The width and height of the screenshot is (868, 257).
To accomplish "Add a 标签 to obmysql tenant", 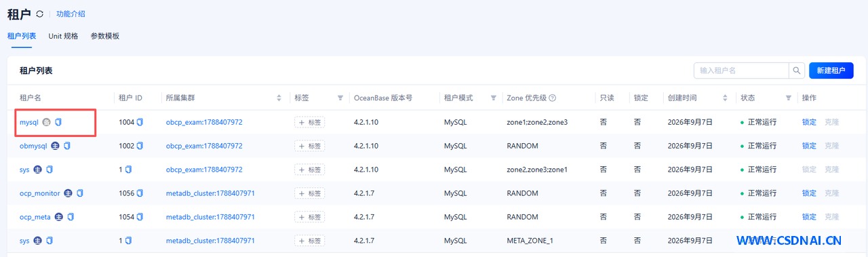I will click(x=309, y=146).
